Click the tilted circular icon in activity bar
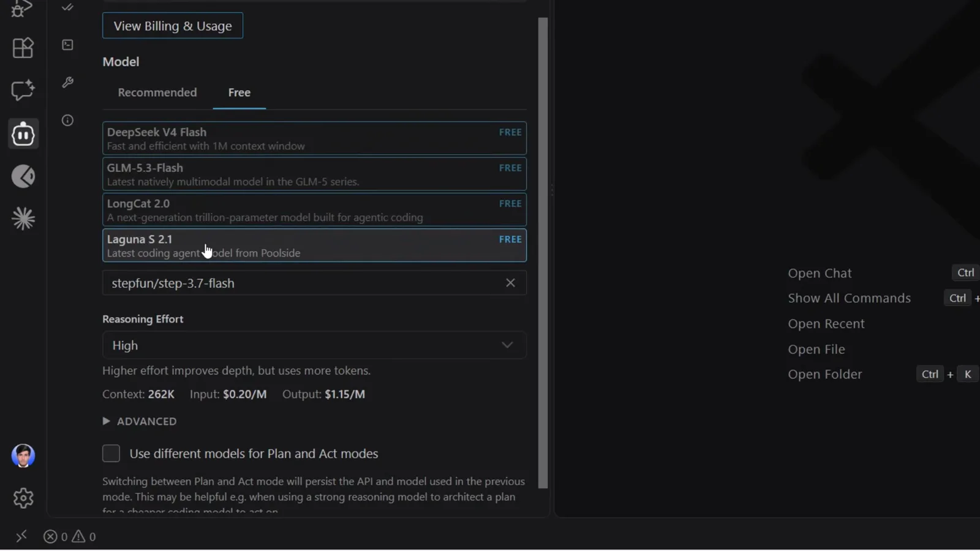Image resolution: width=980 pixels, height=551 pixels. pos(23,176)
